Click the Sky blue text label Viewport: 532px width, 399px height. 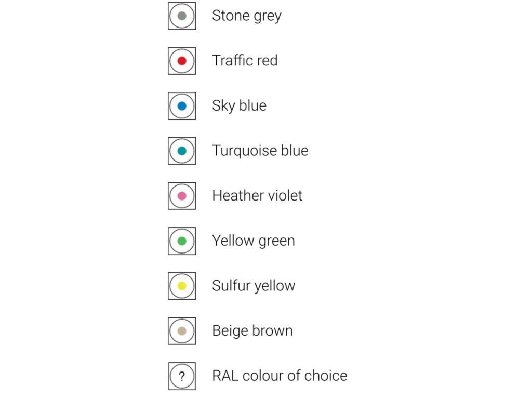pyautogui.click(x=239, y=106)
